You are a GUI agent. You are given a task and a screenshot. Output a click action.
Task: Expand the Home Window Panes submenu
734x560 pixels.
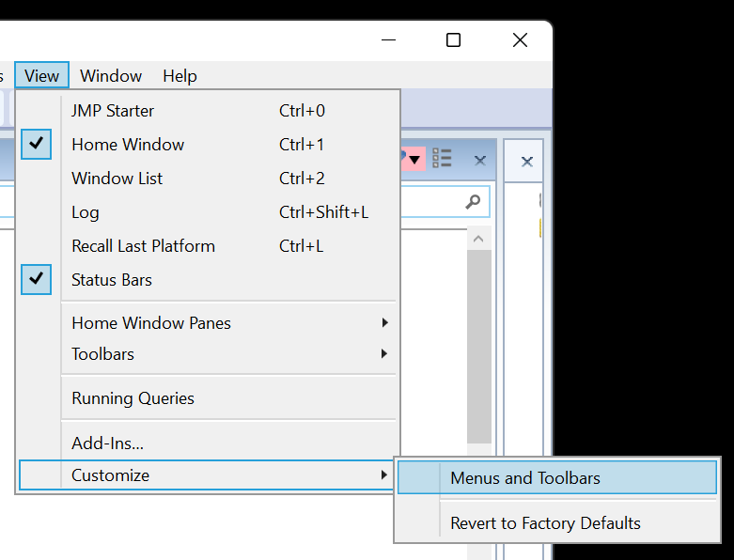(150, 323)
